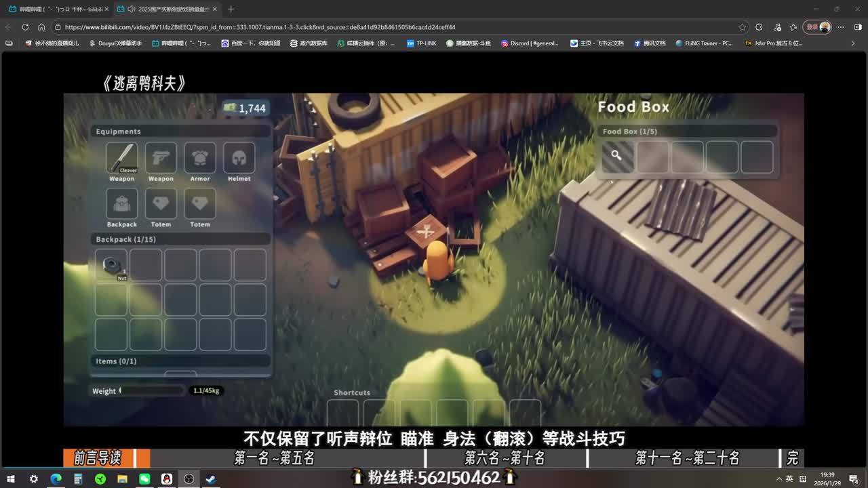Click the 登录 profile button
Image resolution: width=868 pixels, height=488 pixels.
(x=817, y=27)
